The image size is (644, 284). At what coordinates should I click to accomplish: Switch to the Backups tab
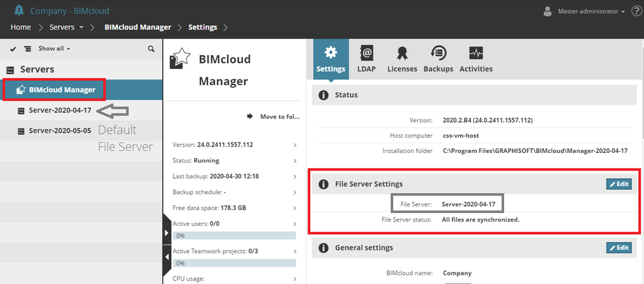coord(438,59)
